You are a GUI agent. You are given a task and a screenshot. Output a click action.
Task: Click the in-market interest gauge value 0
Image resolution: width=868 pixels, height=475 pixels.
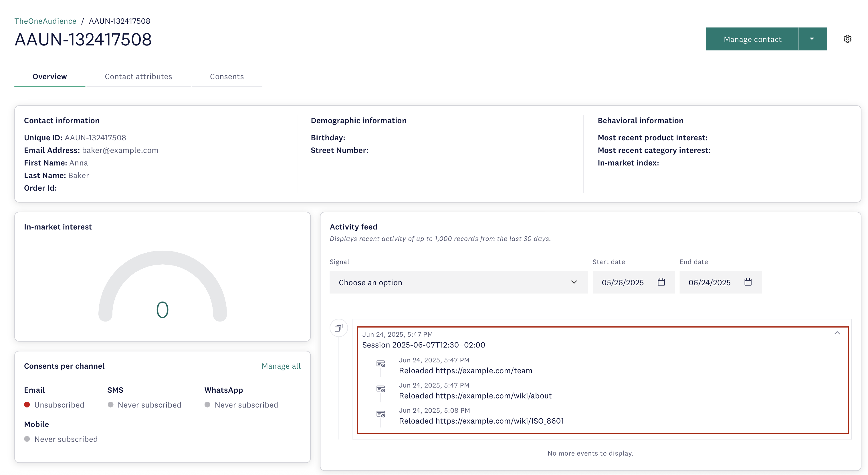[162, 310]
